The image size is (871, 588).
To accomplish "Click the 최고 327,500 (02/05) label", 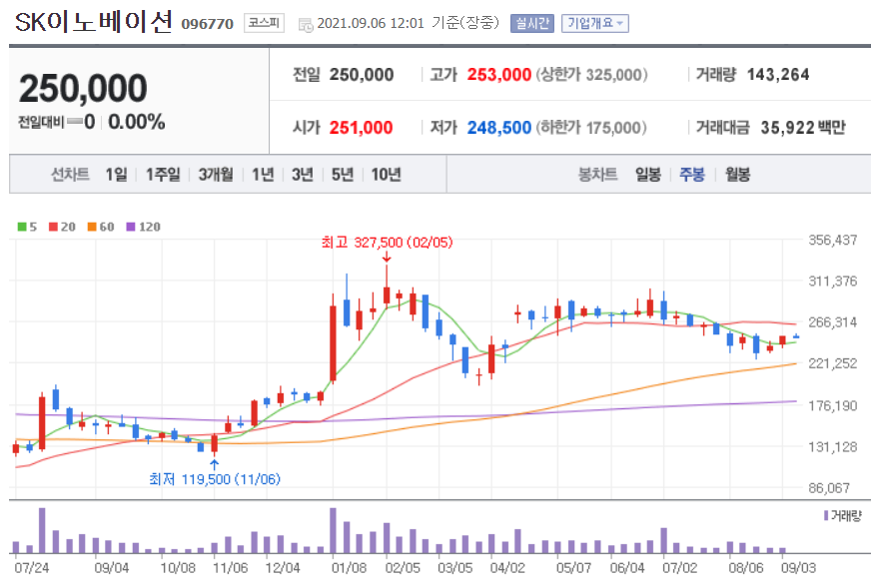I will click(x=388, y=243).
